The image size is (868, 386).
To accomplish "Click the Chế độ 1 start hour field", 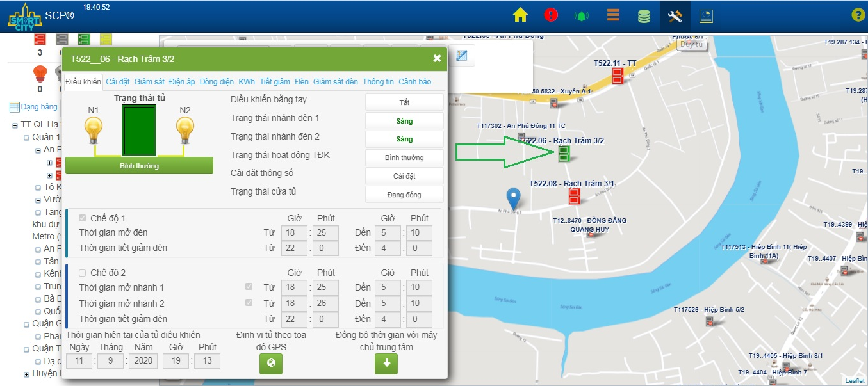I will point(294,233).
